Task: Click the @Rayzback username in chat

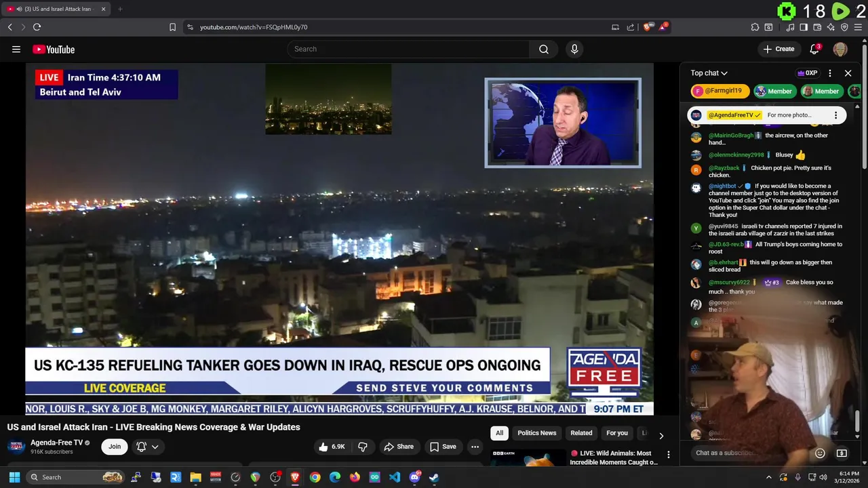Action: pyautogui.click(x=724, y=168)
